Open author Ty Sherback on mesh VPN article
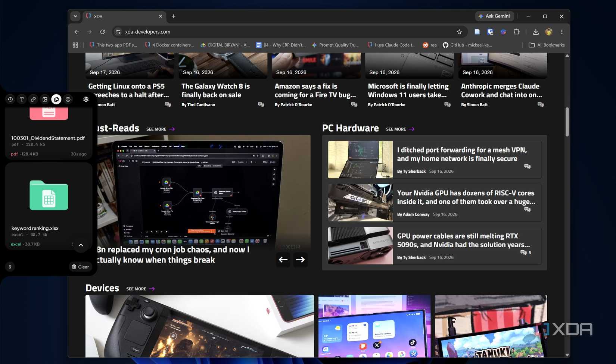The height and width of the screenshot is (364, 616). 414,171
